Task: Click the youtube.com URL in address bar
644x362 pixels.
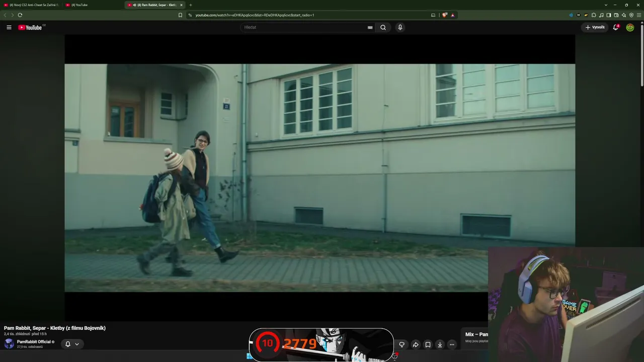Action: 255,15
